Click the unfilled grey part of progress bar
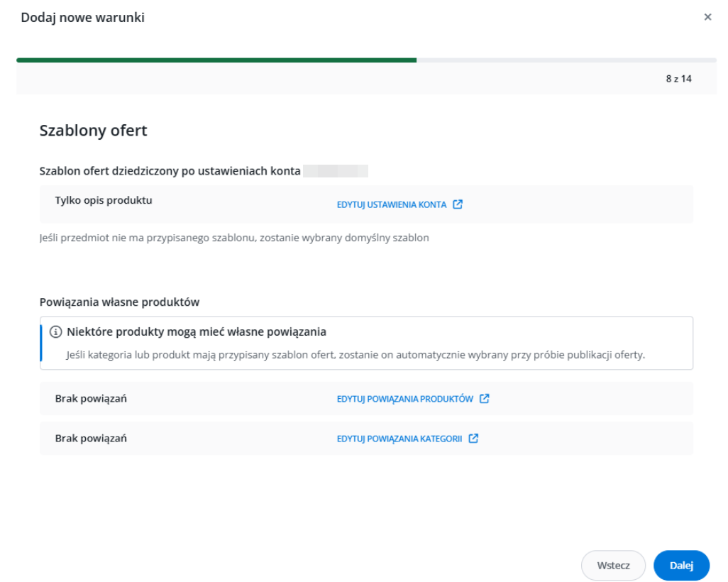This screenshot has width=728, height=582. [x=566, y=60]
